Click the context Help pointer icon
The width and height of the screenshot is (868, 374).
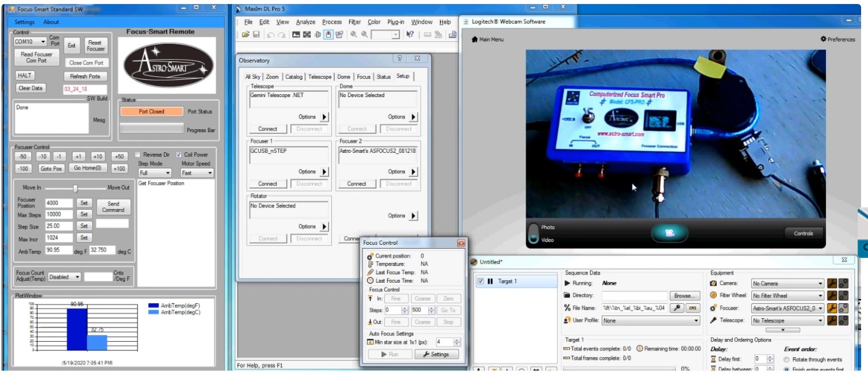tap(410, 34)
